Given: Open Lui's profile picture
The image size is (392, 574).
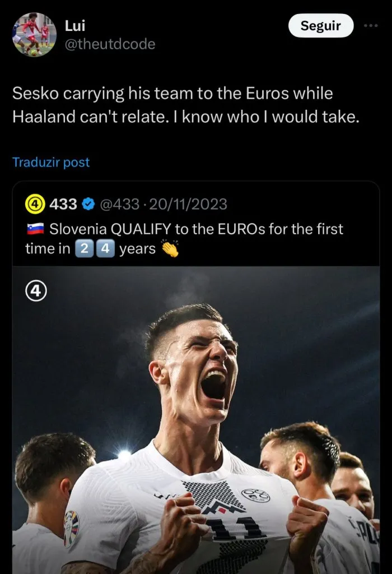Looking at the screenshot, I should click(x=34, y=34).
